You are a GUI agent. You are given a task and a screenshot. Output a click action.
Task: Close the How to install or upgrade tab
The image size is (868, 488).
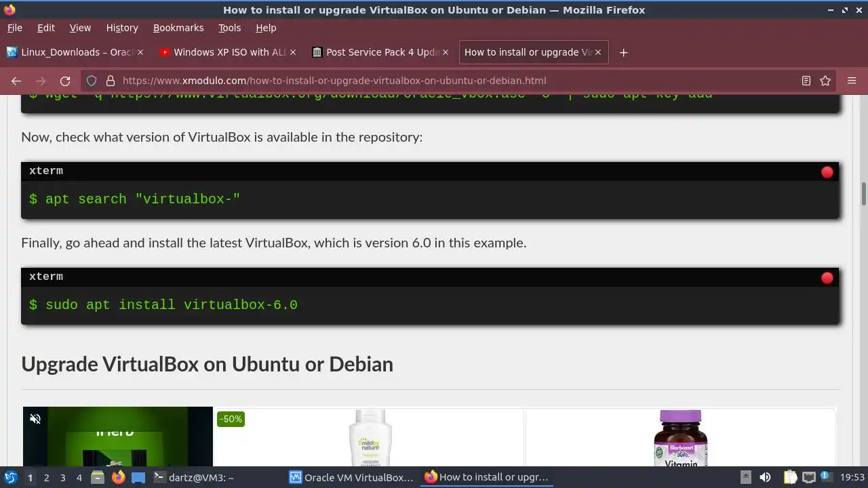coord(598,52)
